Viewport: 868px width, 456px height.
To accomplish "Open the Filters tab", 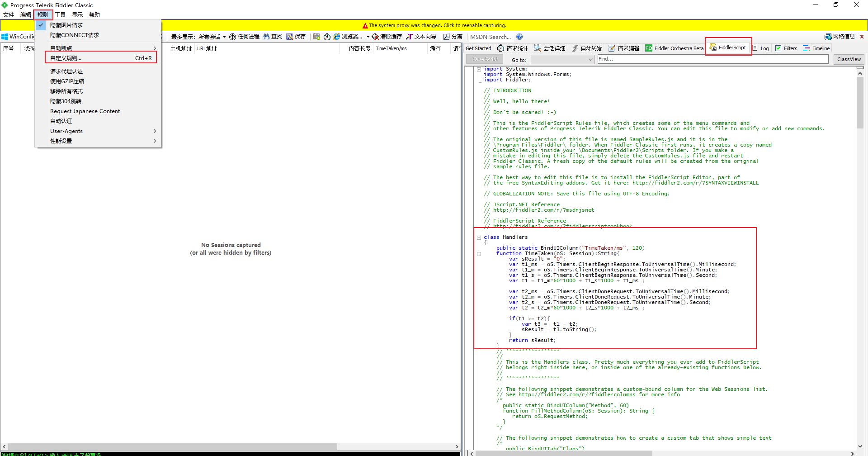I will 787,48.
